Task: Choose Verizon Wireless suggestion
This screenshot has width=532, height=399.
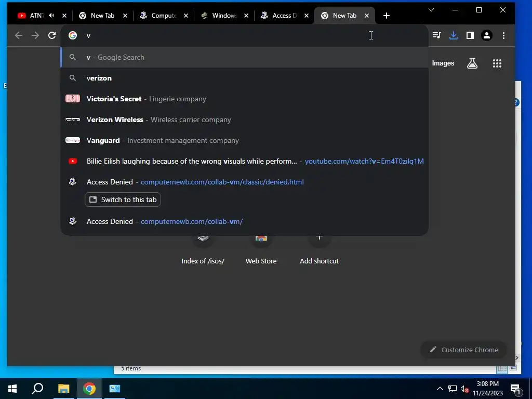Action: pos(244,119)
